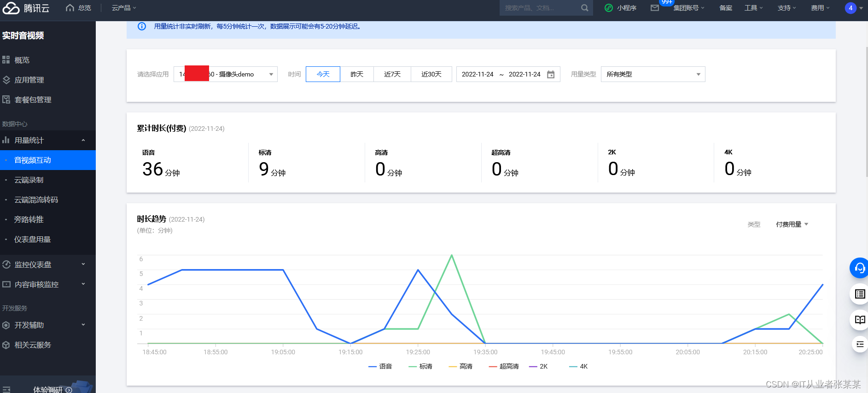
Task: Select 近7天 time range
Action: [x=392, y=74]
